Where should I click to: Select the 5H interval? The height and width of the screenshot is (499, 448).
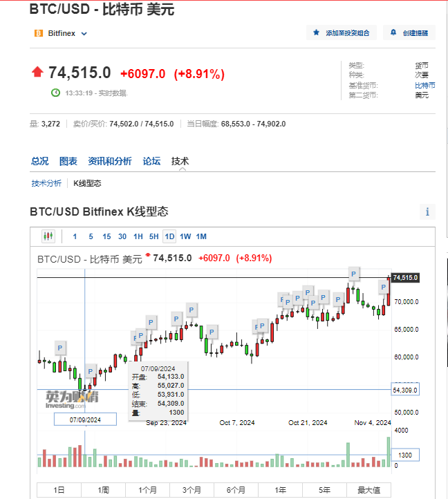coord(153,236)
